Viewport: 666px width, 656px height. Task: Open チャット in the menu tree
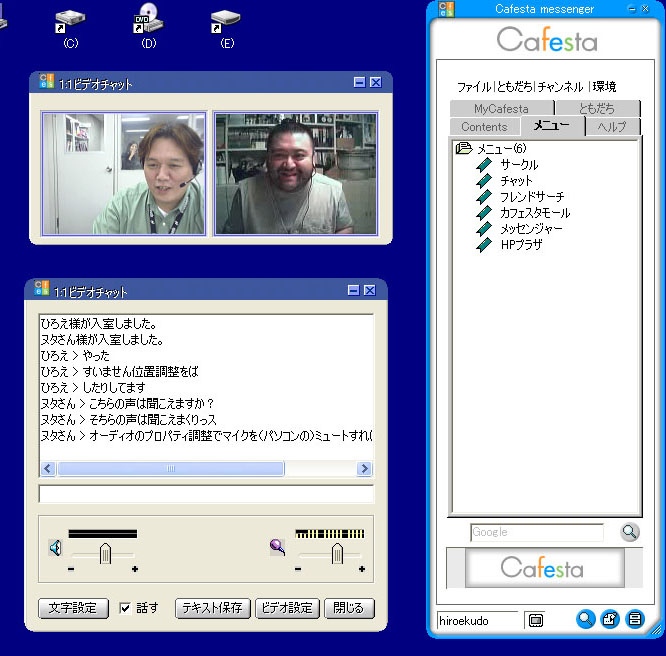pos(516,181)
